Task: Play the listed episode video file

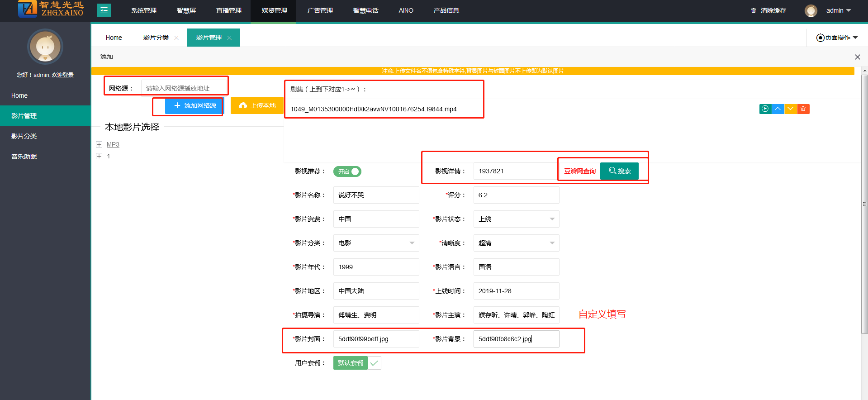Action: click(x=765, y=109)
